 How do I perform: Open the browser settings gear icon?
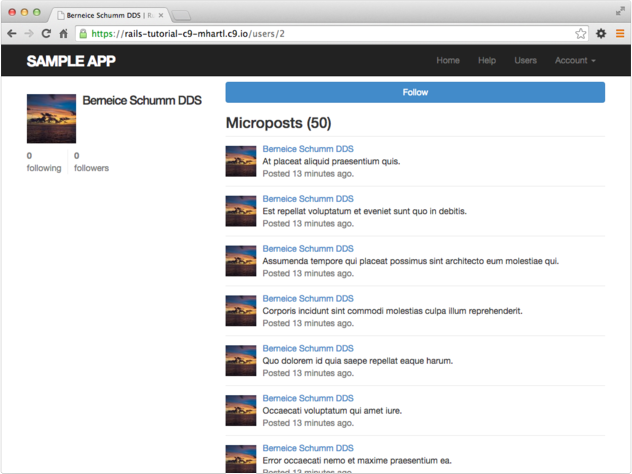(x=601, y=33)
